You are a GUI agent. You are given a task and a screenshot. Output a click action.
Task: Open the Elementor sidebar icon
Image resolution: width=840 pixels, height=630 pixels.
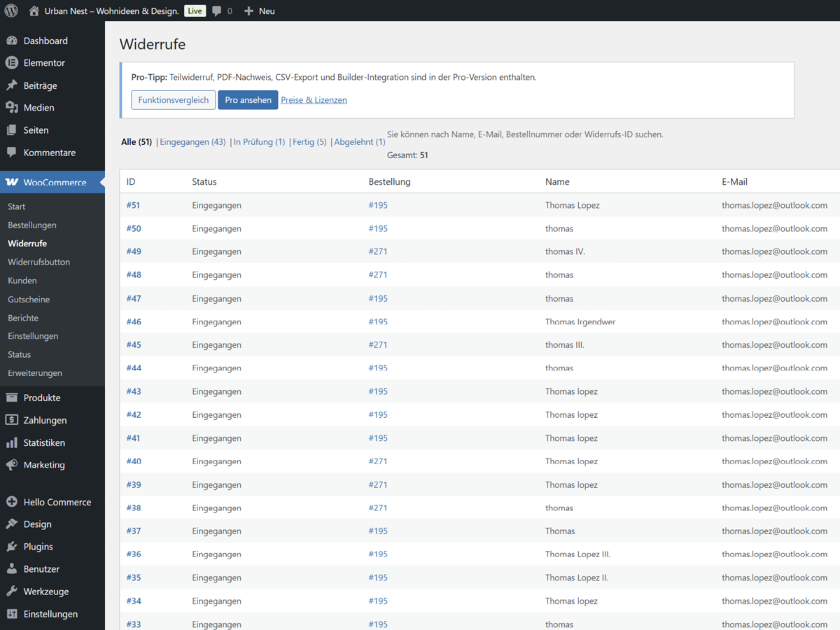[11, 63]
